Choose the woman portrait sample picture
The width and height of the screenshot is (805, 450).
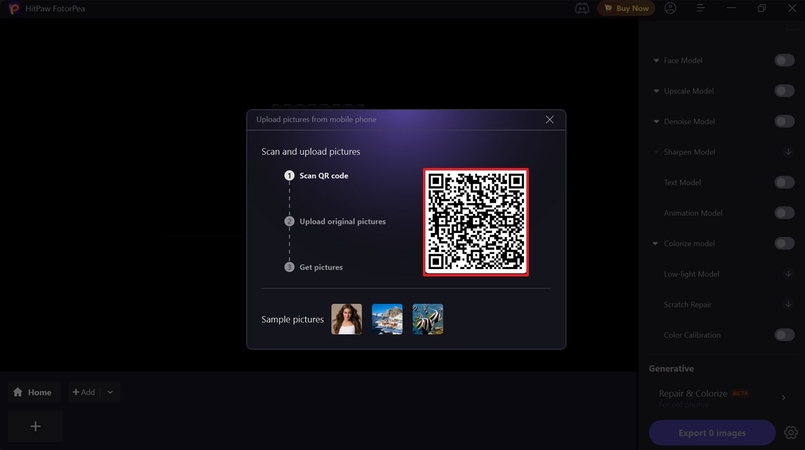tap(347, 319)
